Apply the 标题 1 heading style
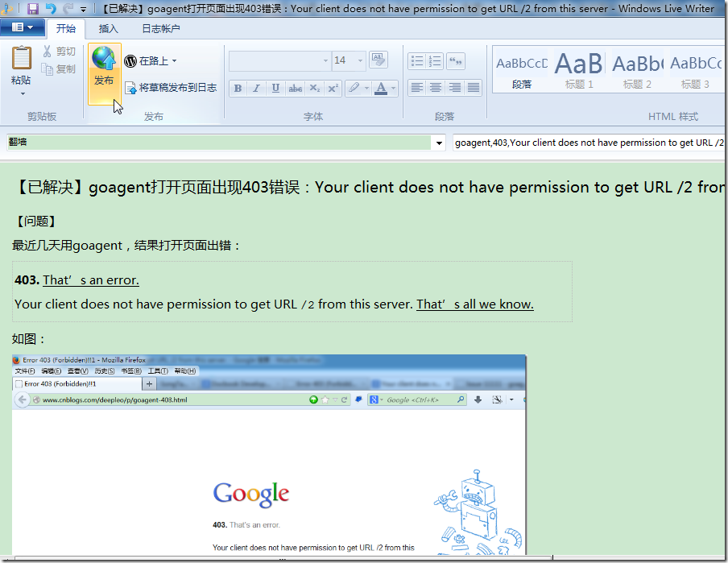The image size is (728, 563). click(x=579, y=70)
